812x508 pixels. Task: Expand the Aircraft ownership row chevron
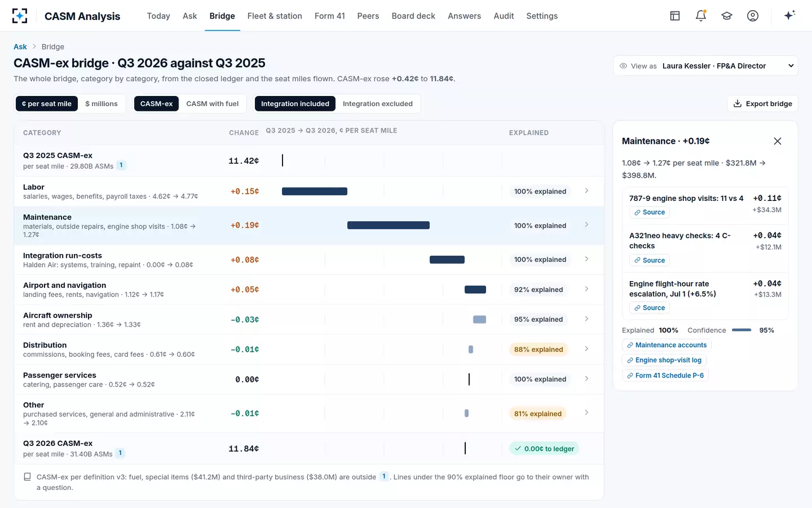[x=586, y=319]
